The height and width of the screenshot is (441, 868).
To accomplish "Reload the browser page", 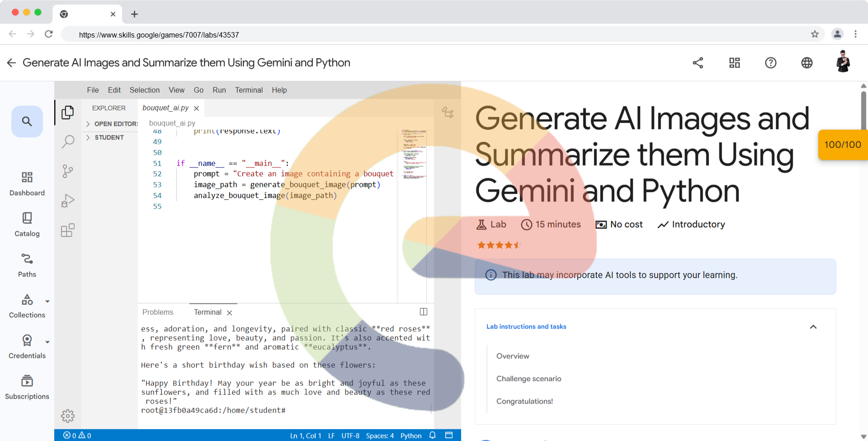I will click(x=49, y=34).
